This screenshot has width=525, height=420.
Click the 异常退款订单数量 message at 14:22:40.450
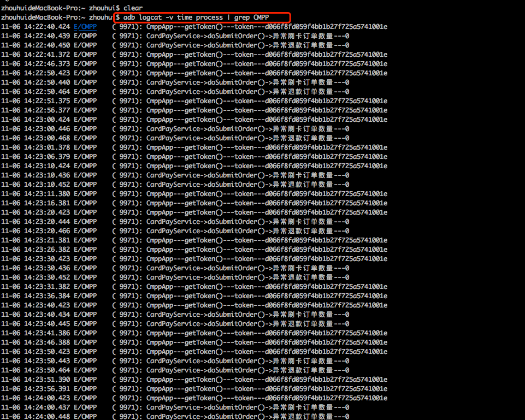click(x=248, y=45)
